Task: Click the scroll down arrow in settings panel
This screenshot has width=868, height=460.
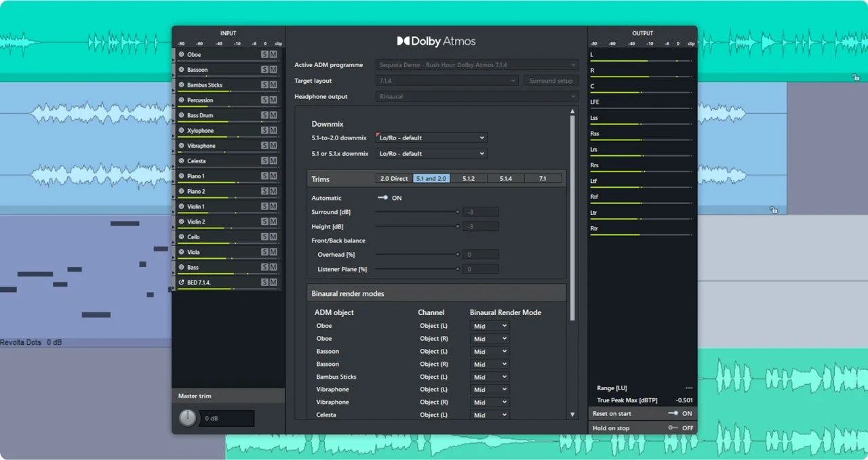Action: [x=572, y=414]
